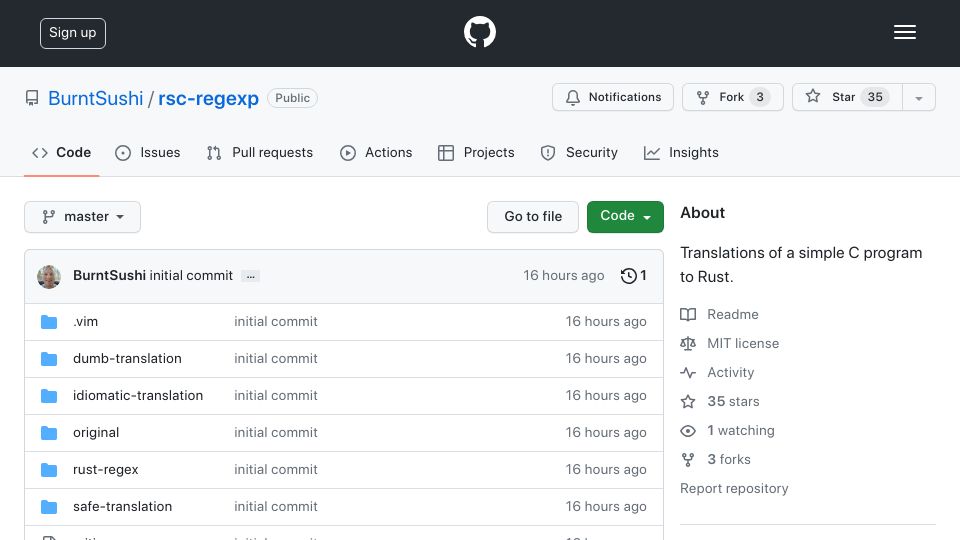Click the Report repository link
This screenshot has height=540, width=960.
[x=734, y=489]
